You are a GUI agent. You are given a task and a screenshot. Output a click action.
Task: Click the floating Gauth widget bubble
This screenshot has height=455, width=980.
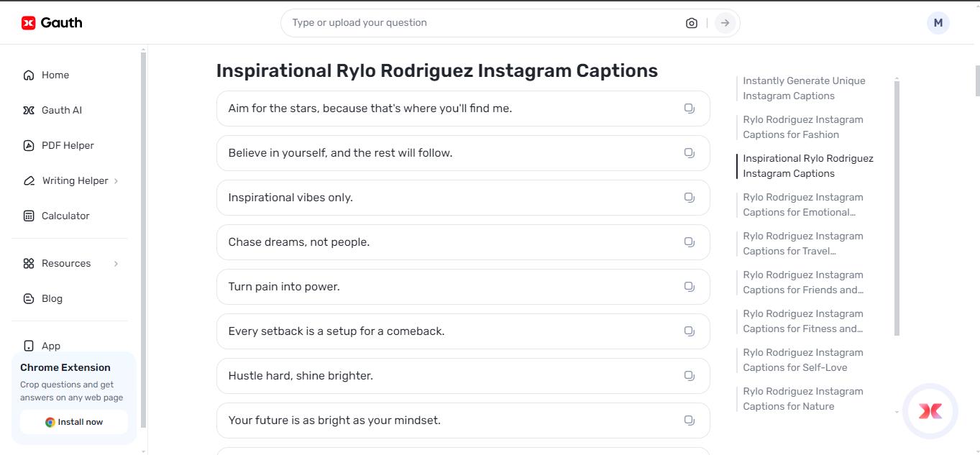coord(930,410)
